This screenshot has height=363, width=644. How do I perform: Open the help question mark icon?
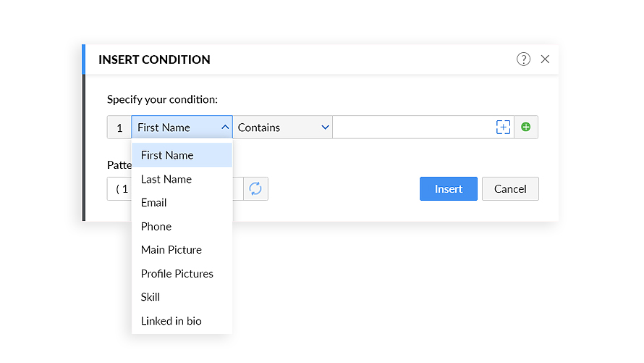coord(523,59)
